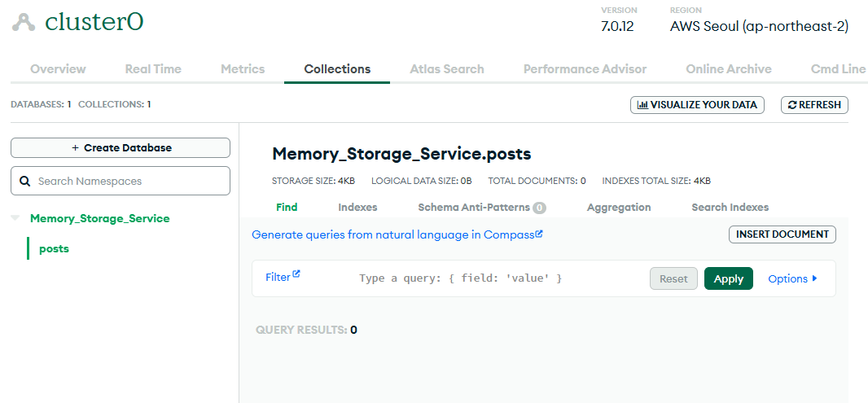The width and height of the screenshot is (868, 403).
Task: Select the posts collection in sidebar
Action: coord(55,248)
